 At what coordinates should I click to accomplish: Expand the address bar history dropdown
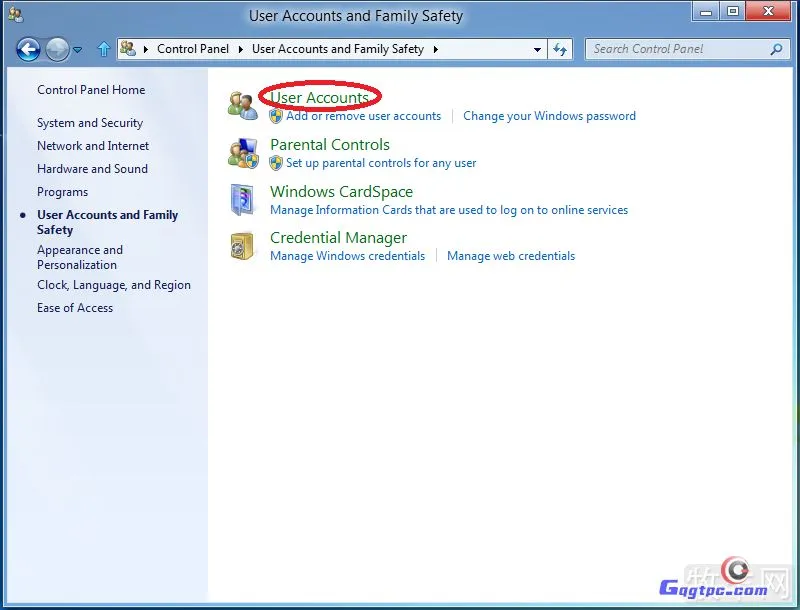[537, 49]
